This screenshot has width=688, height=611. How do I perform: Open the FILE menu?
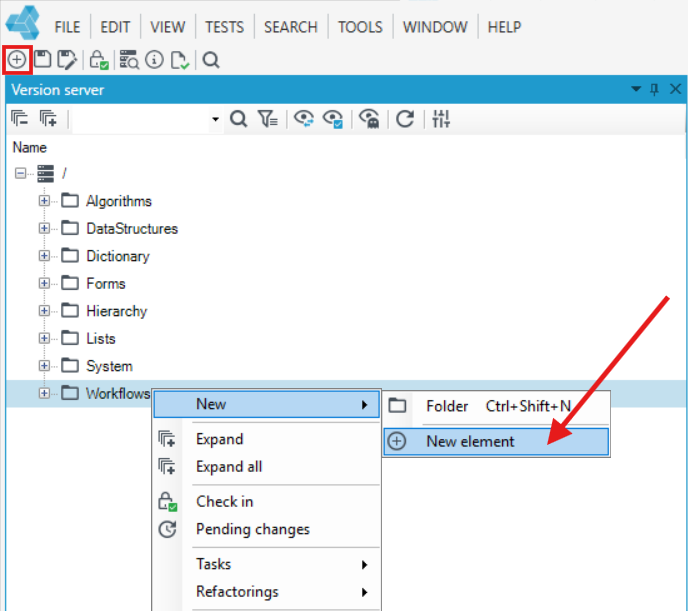tap(67, 27)
